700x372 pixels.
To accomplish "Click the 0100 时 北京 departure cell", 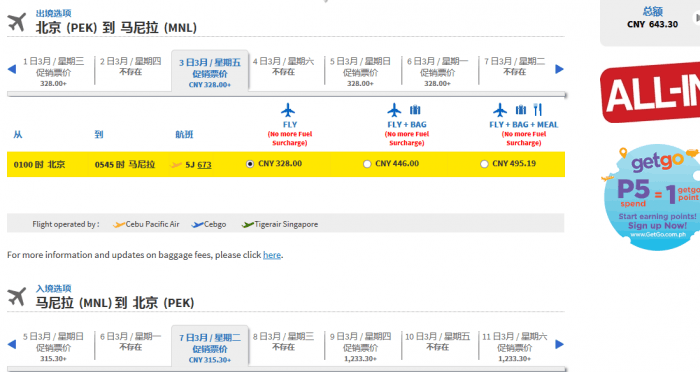I will click(39, 165).
